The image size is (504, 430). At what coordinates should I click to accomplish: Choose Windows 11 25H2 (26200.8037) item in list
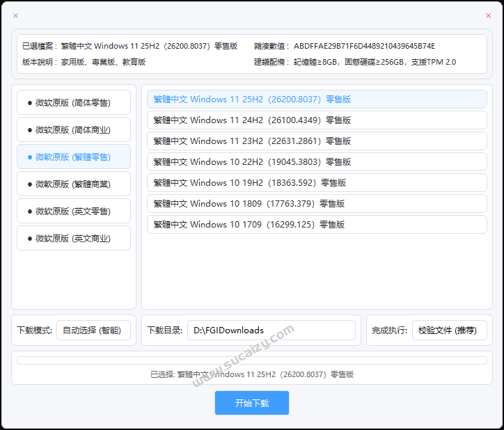[x=317, y=99]
